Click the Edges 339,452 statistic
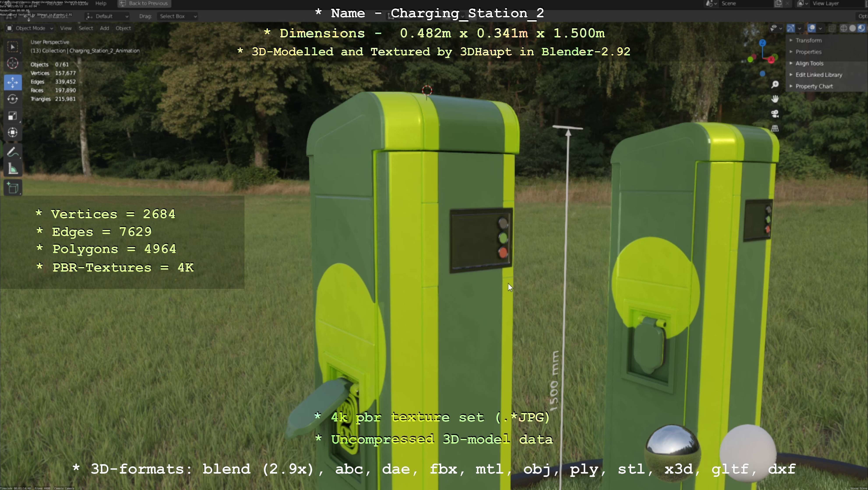Viewport: 868px width, 490px height. tap(53, 82)
